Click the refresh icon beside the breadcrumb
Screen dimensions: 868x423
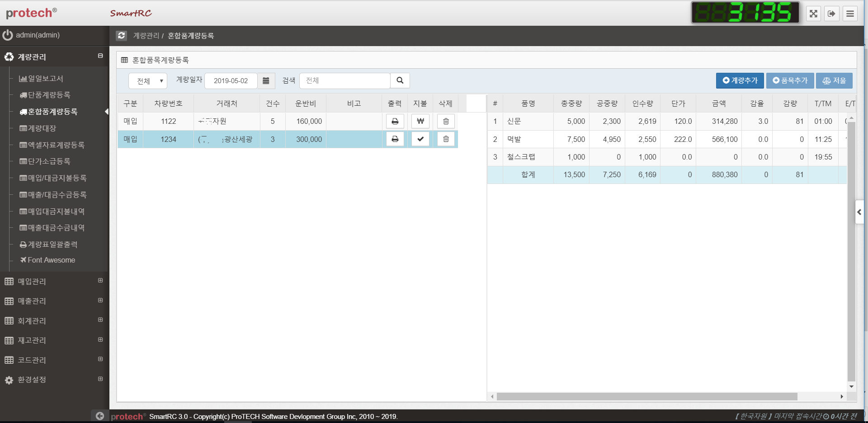tap(121, 36)
